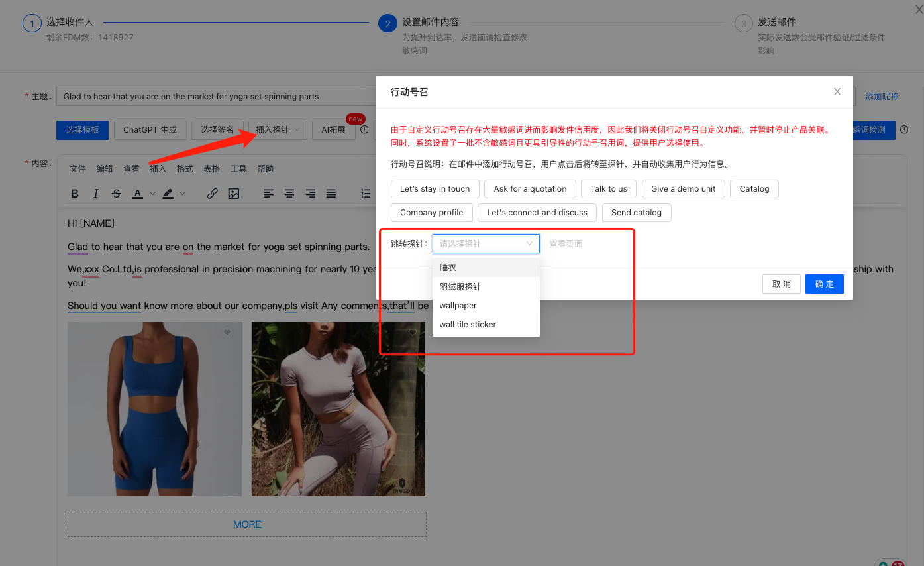Image resolution: width=924 pixels, height=566 pixels.
Task: Select wall tile sticker option
Action: (x=486, y=325)
